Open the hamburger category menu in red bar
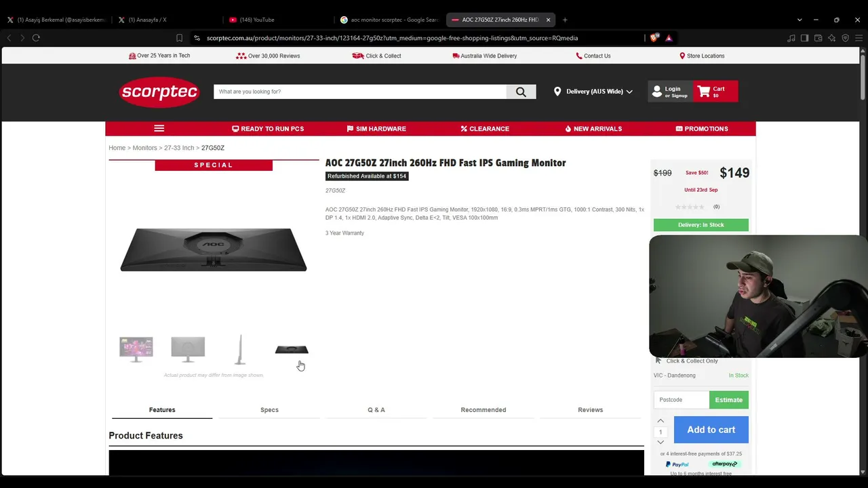The height and width of the screenshot is (488, 868). coord(159,129)
